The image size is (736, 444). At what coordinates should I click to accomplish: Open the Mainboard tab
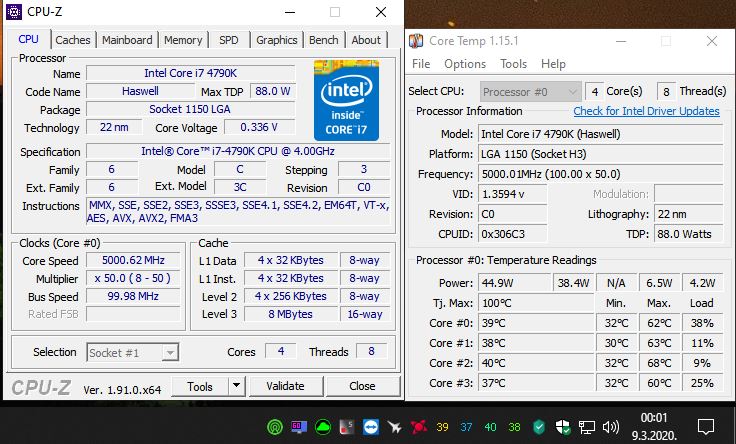tap(127, 40)
